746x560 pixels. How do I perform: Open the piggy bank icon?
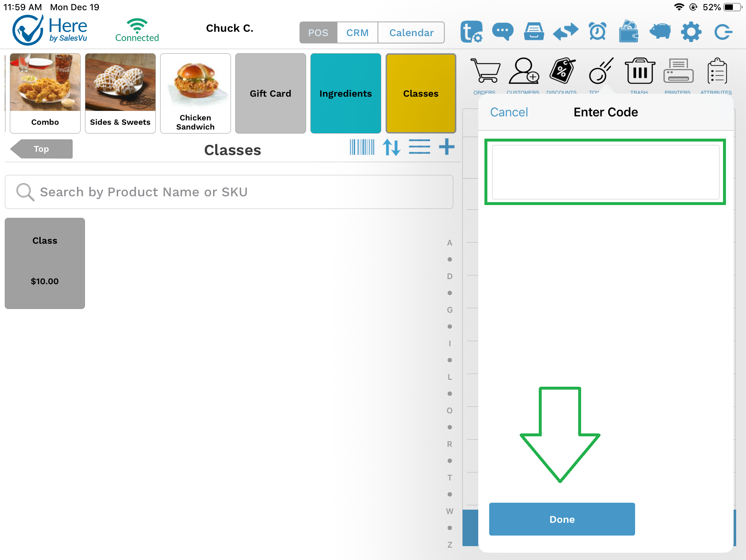[x=660, y=31]
